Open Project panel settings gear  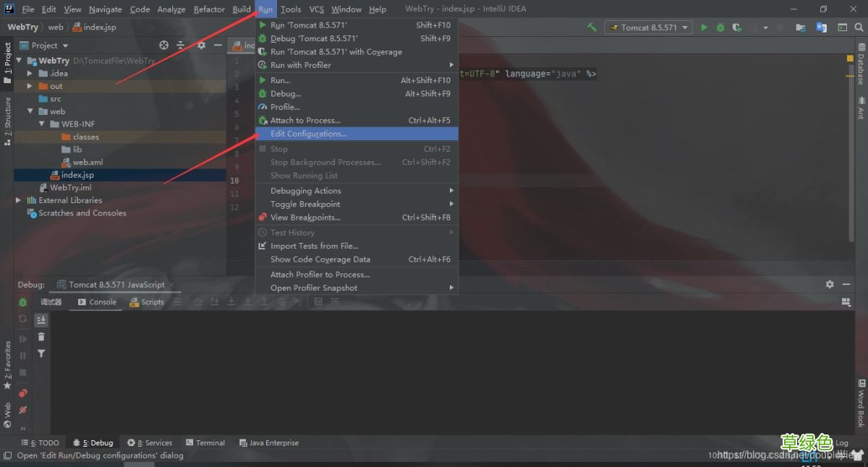point(201,45)
